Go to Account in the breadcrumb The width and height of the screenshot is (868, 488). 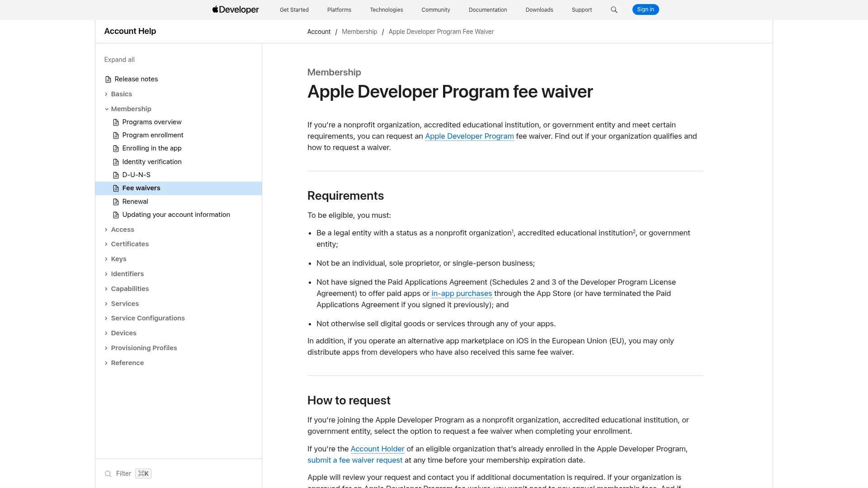click(x=319, y=32)
